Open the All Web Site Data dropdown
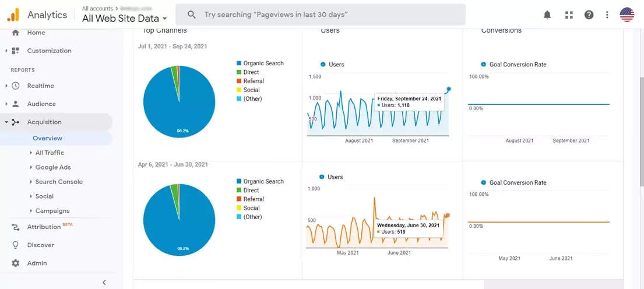 (x=125, y=19)
